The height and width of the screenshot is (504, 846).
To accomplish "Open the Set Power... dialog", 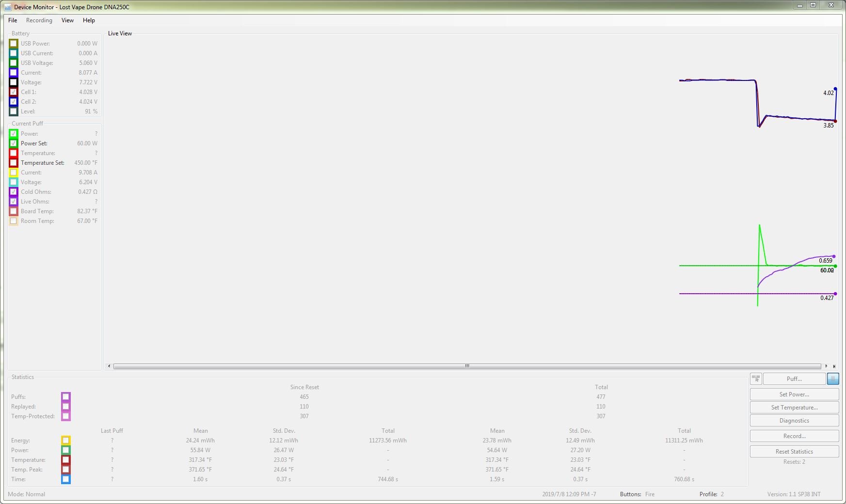I will (x=794, y=394).
